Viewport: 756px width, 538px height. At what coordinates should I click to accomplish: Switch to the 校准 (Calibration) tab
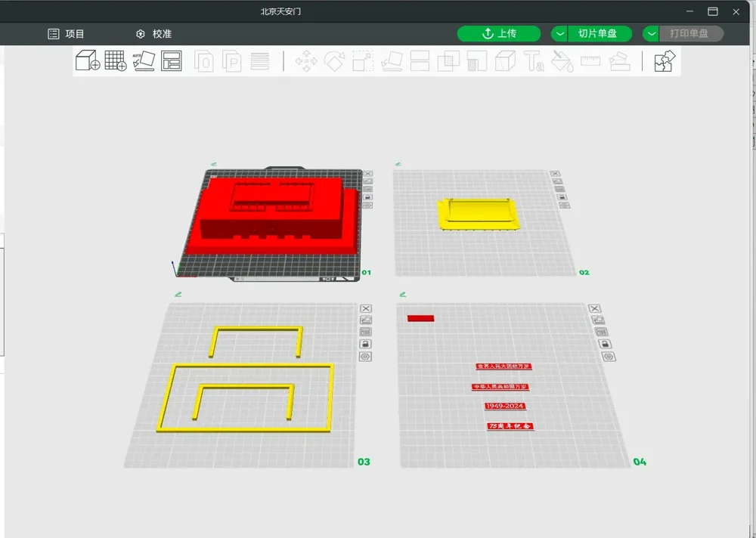point(153,34)
